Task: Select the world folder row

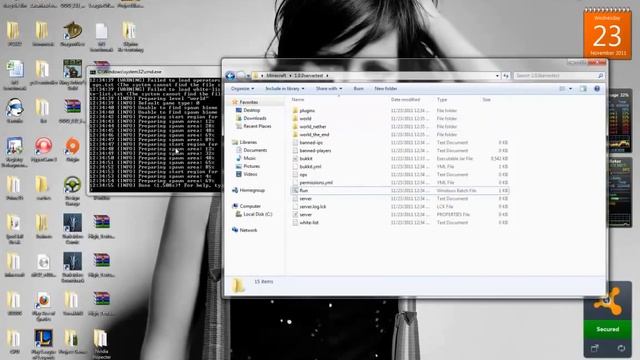Action: click(x=400, y=118)
